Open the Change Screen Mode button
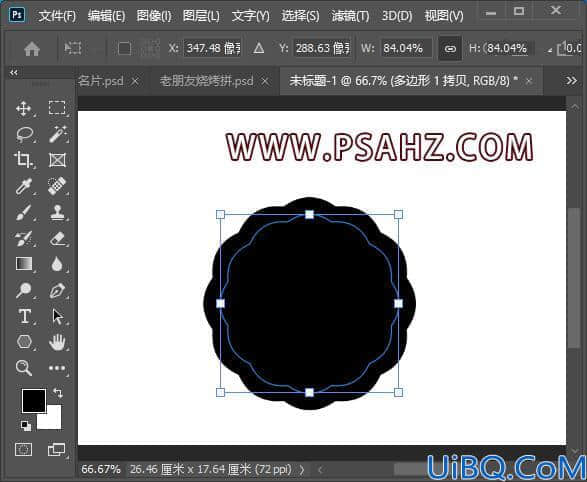 (57, 449)
